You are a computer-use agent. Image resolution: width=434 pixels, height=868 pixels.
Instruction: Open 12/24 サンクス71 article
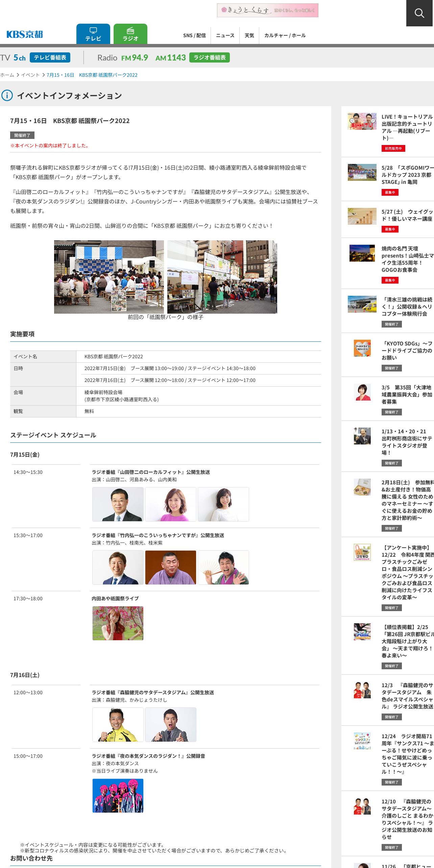(x=408, y=754)
